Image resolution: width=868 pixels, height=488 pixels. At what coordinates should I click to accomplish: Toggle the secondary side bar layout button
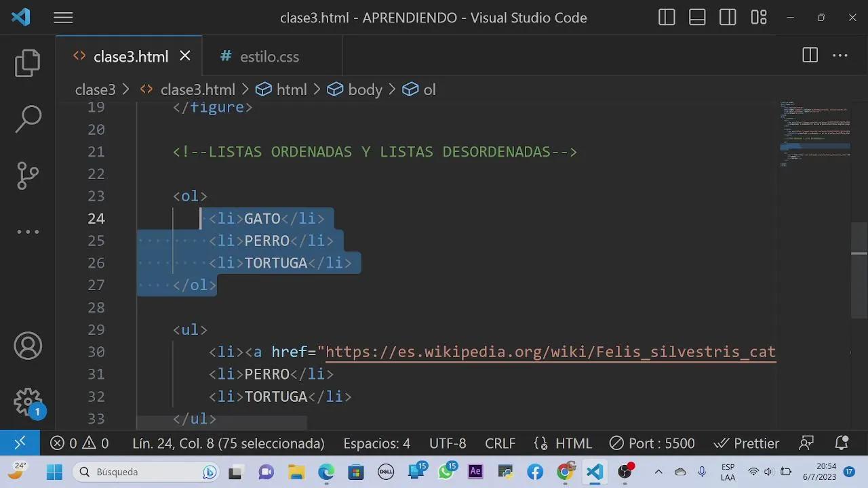point(728,18)
